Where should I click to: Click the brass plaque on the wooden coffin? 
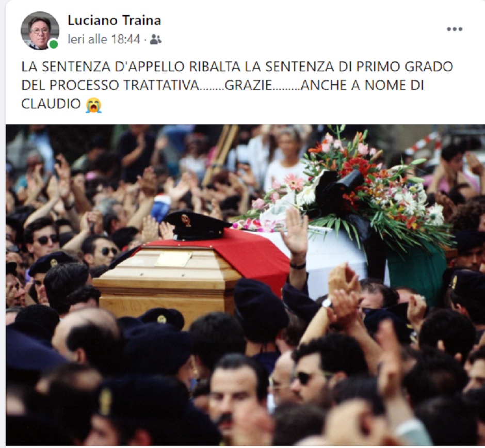173,259
